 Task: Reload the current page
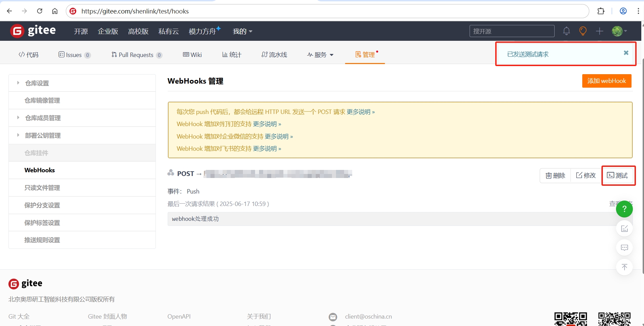[x=39, y=11]
